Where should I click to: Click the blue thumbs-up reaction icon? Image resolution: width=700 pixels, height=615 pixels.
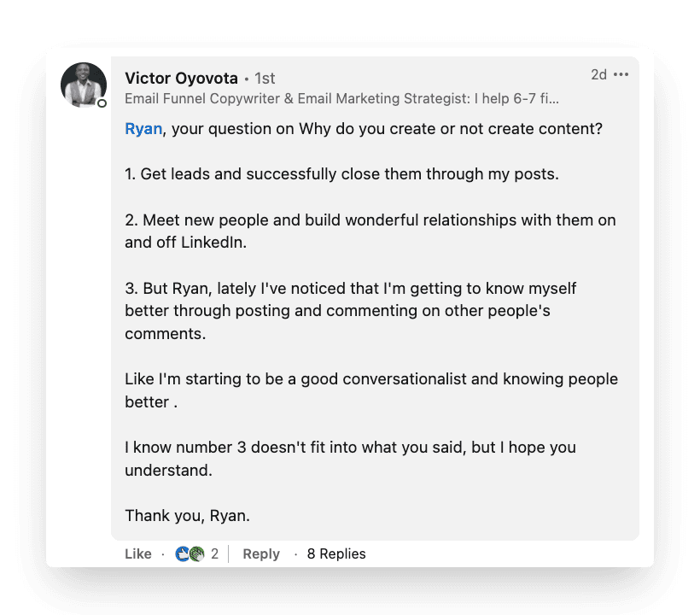tap(182, 553)
